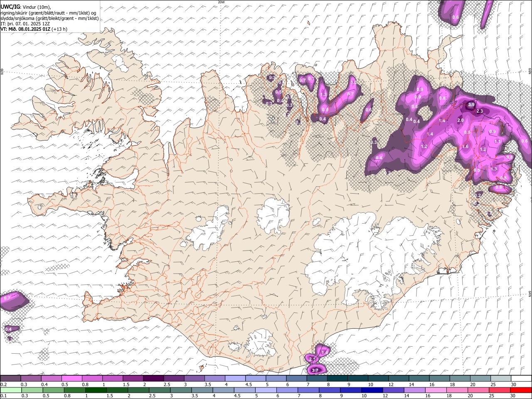Select the 2.3 precipitation value on the map
The image size is (532, 399).
click(480, 111)
